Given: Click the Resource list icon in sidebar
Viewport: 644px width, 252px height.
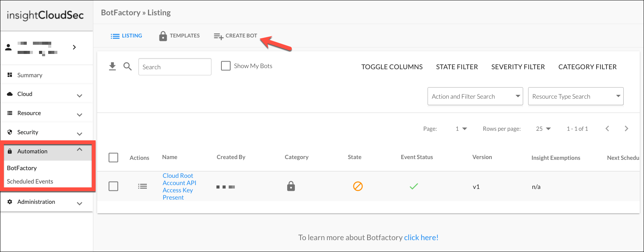Looking at the screenshot, I should coord(10,113).
